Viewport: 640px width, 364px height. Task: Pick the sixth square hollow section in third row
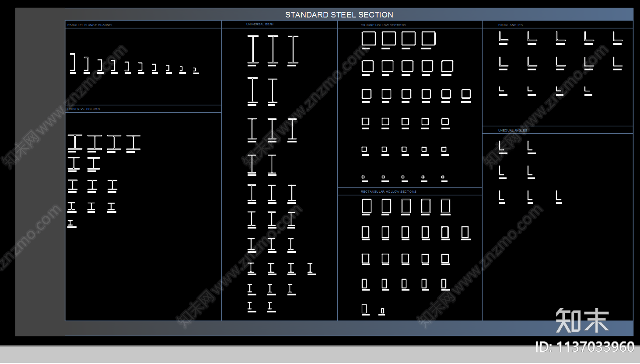click(466, 94)
